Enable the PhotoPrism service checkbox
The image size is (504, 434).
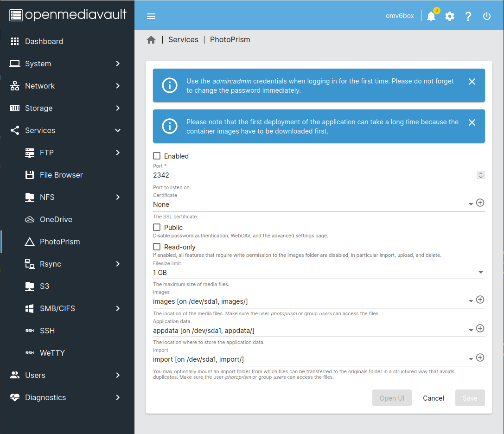click(156, 156)
